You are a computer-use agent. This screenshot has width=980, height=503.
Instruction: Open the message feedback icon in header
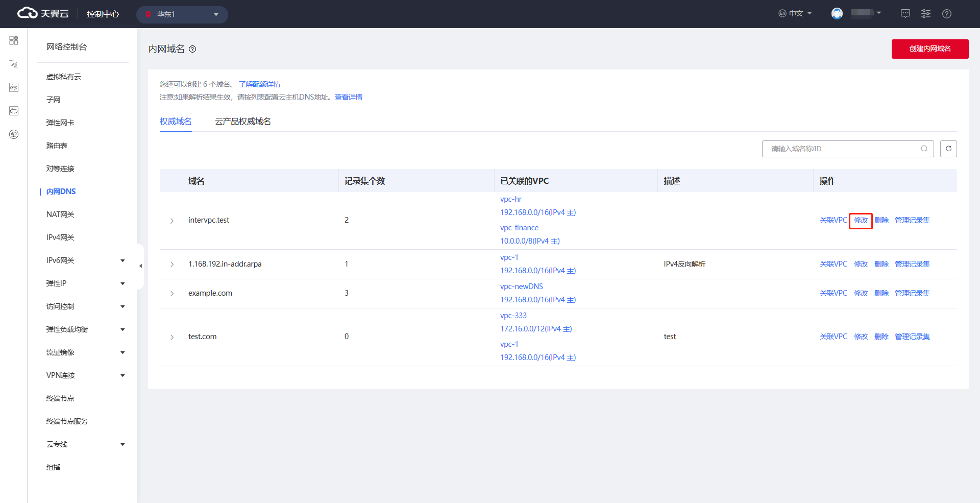(x=905, y=14)
